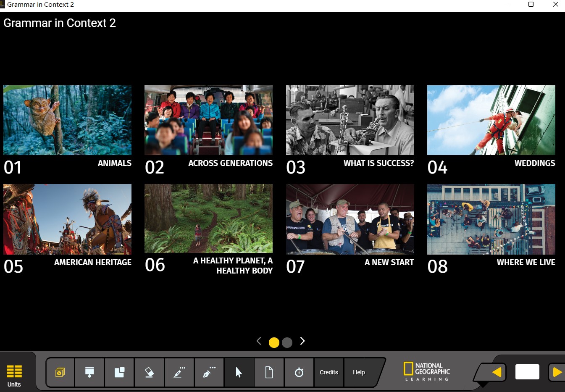Screen dimensions: 565x392
Task: Click the yellow media gallery icon
Action: [x=60, y=372]
